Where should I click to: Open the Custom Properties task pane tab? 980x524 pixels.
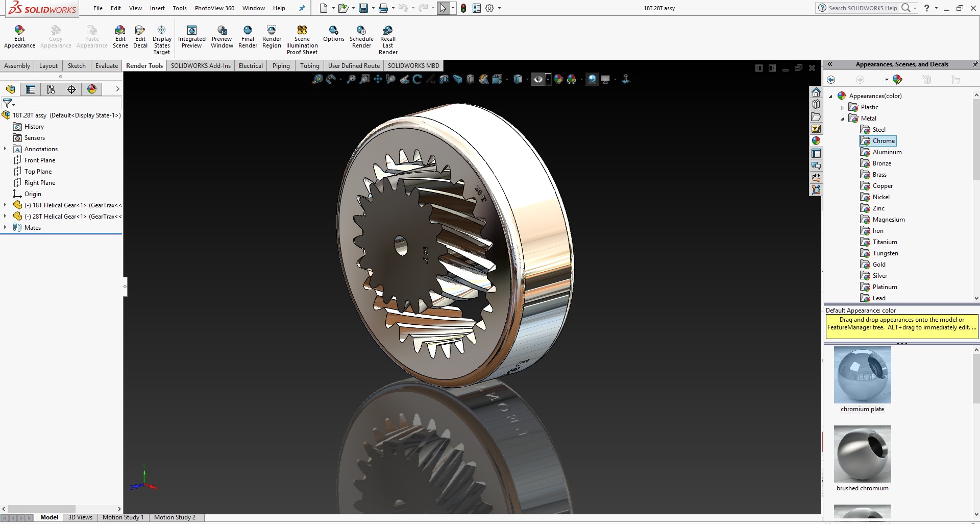(x=816, y=153)
